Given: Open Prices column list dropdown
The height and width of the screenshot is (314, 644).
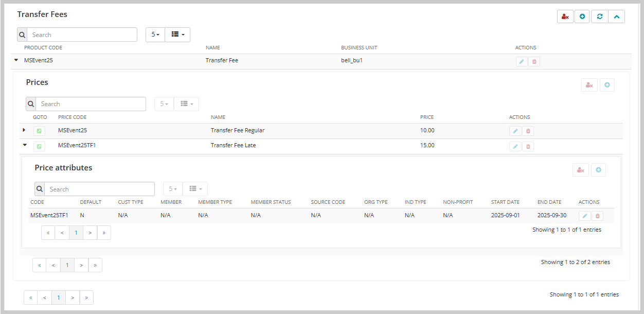Looking at the screenshot, I should 186,103.
